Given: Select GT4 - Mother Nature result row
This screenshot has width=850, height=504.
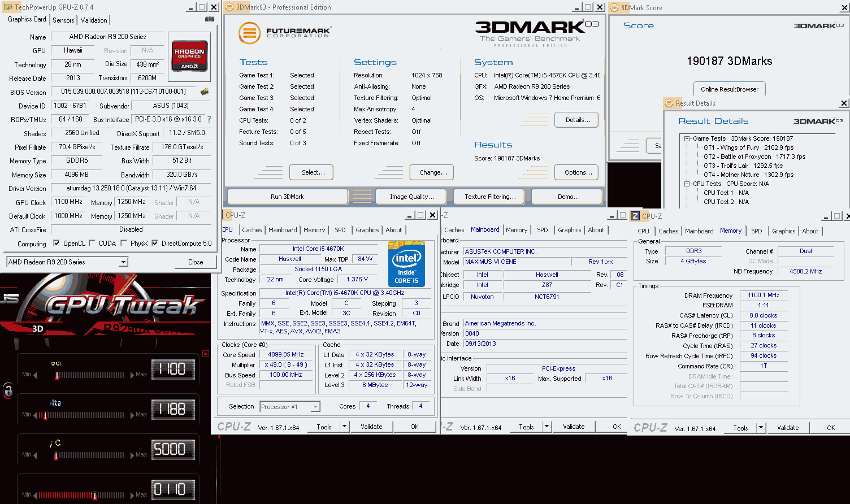Looking at the screenshot, I should (748, 175).
